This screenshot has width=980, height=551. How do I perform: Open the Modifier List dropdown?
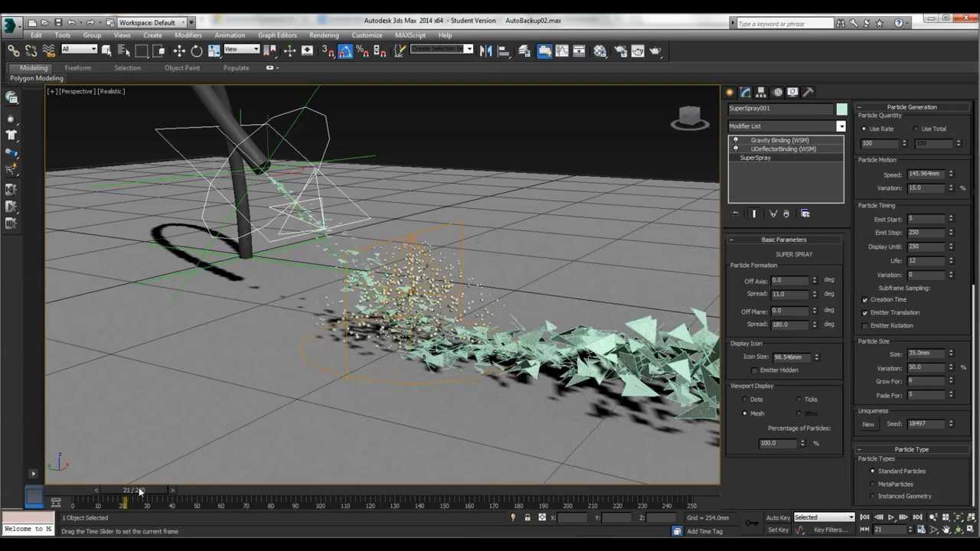tap(841, 126)
